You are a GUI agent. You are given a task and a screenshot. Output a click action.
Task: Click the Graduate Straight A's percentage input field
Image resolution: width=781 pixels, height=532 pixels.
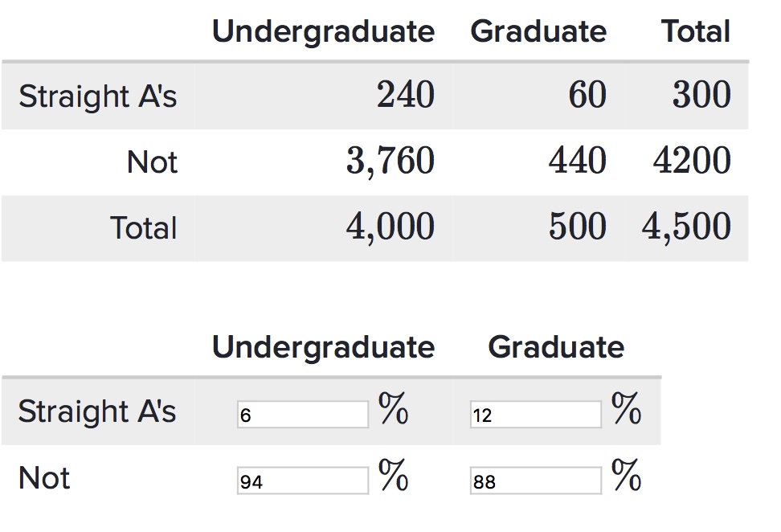(534, 413)
